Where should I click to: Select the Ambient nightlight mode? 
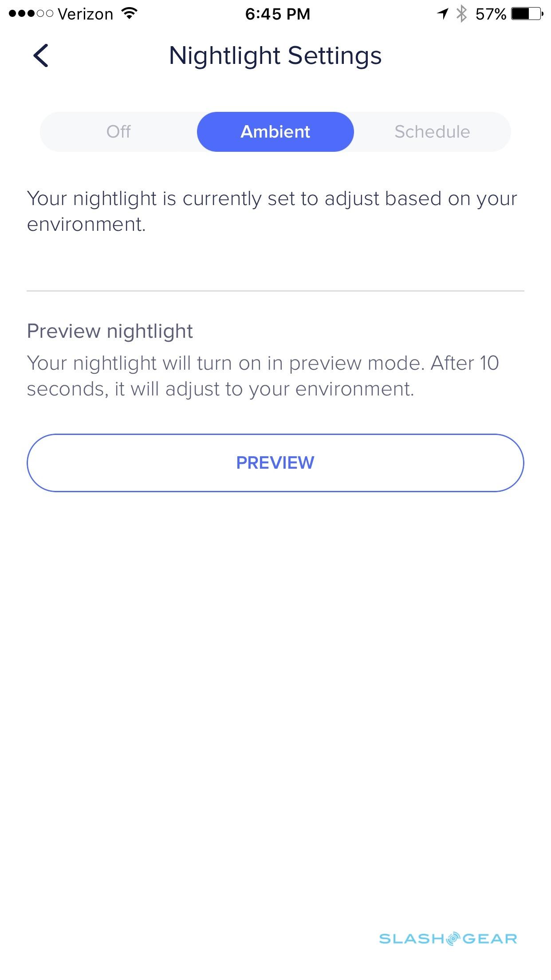click(x=275, y=132)
